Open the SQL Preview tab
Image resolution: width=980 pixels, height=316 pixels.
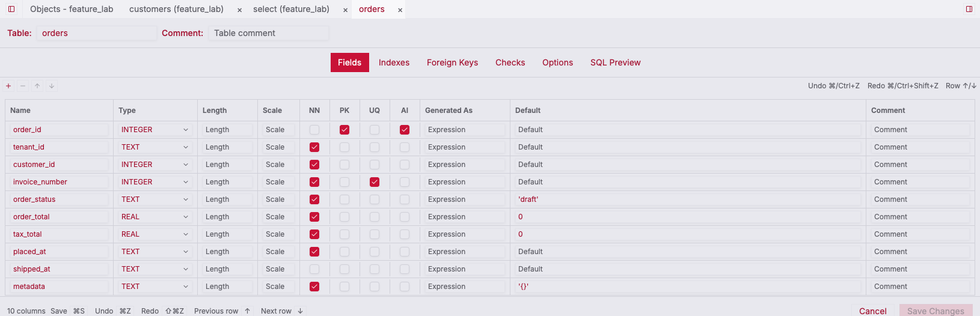[x=615, y=62]
